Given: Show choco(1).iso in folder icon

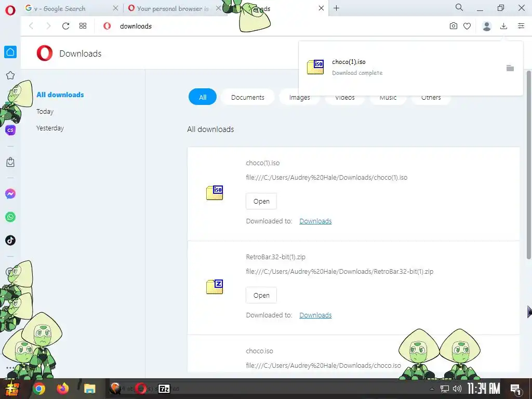Looking at the screenshot, I should (510, 68).
